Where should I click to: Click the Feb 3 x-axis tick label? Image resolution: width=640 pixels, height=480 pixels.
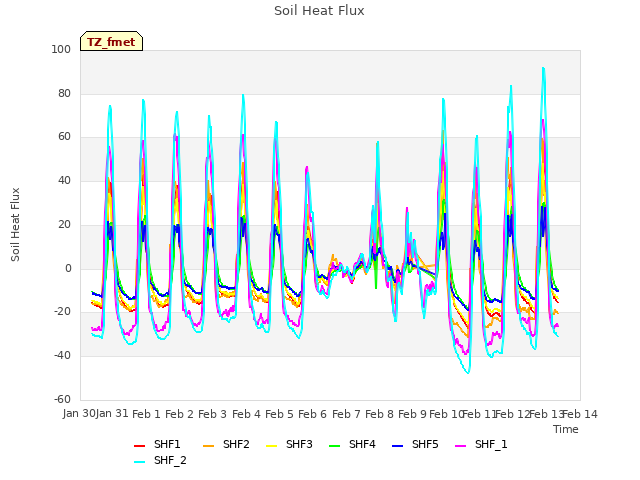212,414
